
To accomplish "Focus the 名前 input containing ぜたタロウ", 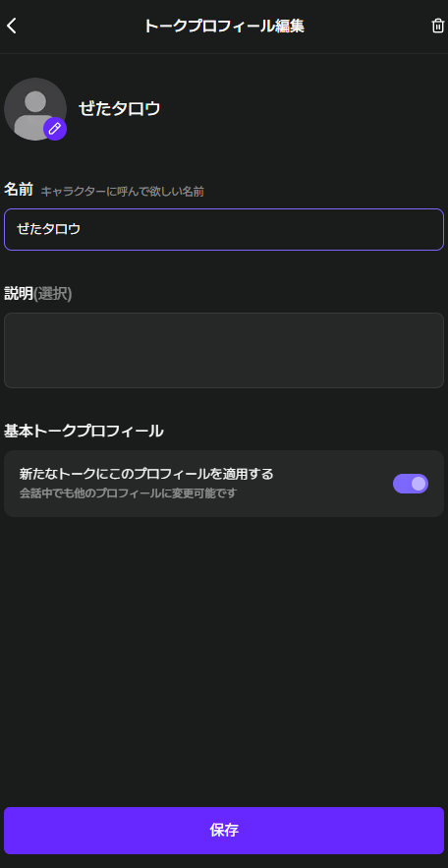I will [224, 229].
